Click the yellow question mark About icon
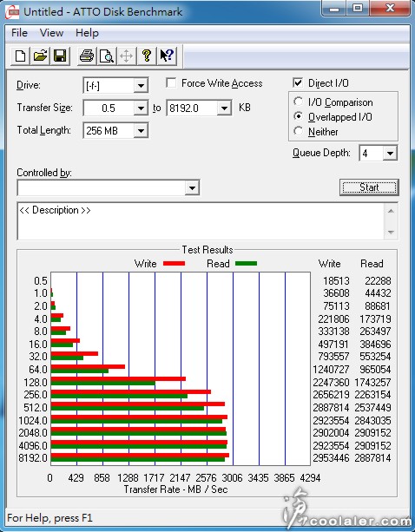Screen dimensions: 415x532 [x=147, y=56]
